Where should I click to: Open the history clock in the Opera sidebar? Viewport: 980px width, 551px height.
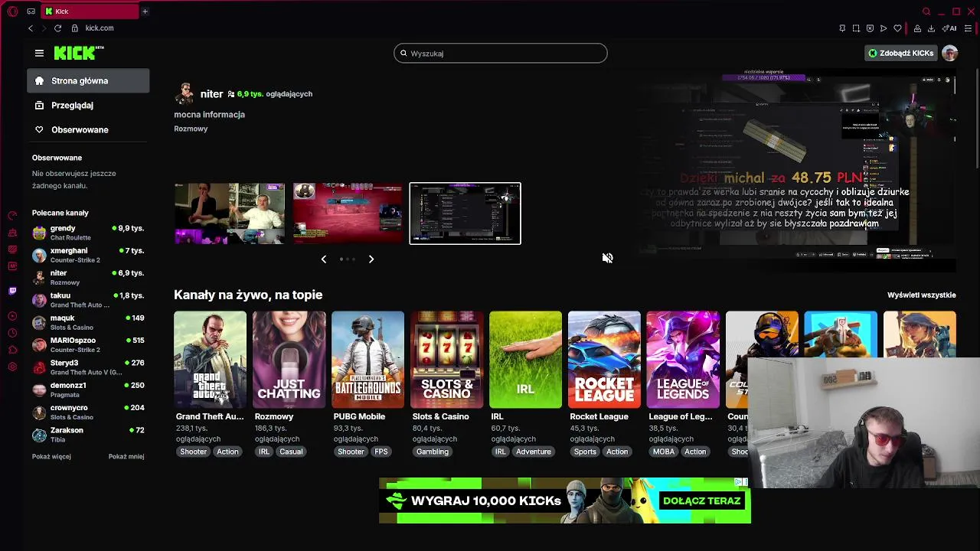(12, 333)
